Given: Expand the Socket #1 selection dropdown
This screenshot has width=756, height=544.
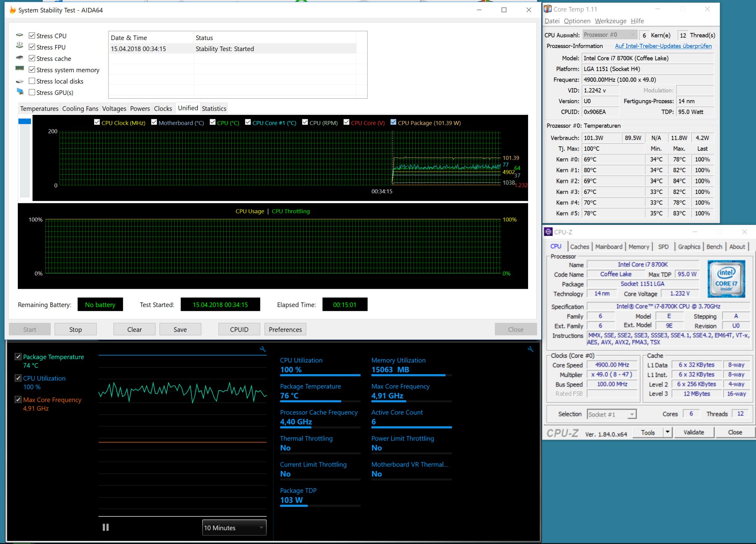Looking at the screenshot, I should tap(632, 414).
